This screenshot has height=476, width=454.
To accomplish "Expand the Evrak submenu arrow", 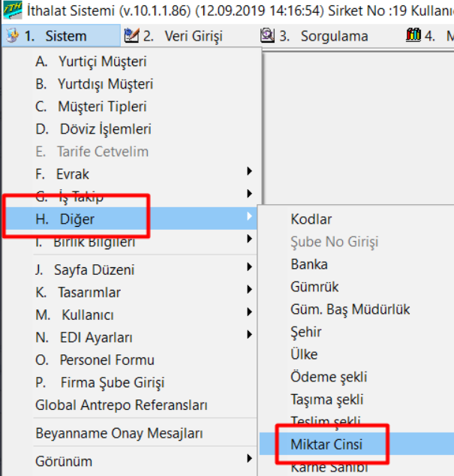I will click(x=249, y=171).
